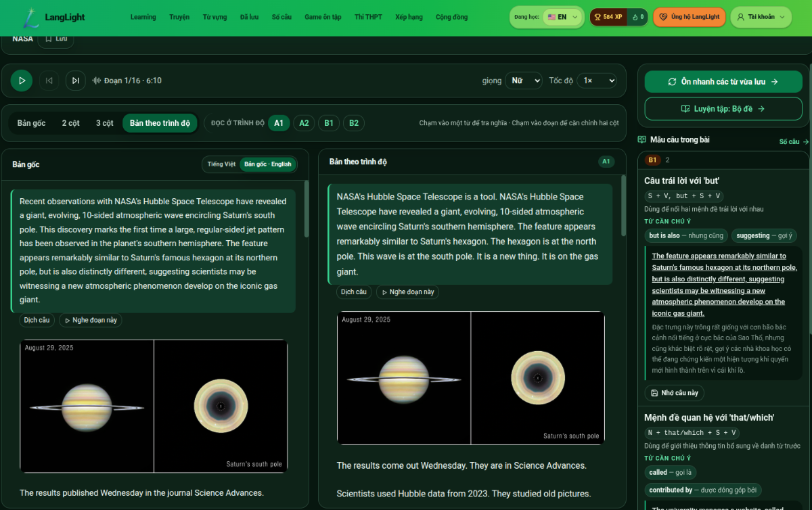Click Luyện tập: Bộ đề button

click(x=723, y=109)
